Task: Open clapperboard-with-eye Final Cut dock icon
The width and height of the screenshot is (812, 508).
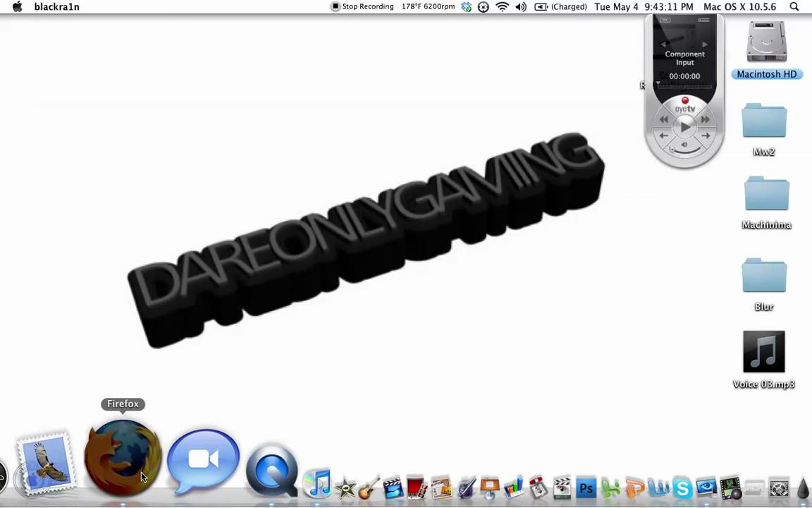Action: click(562, 488)
